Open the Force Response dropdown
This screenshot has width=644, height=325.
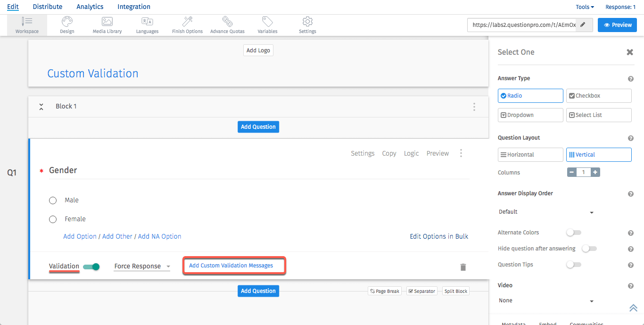coord(142,267)
